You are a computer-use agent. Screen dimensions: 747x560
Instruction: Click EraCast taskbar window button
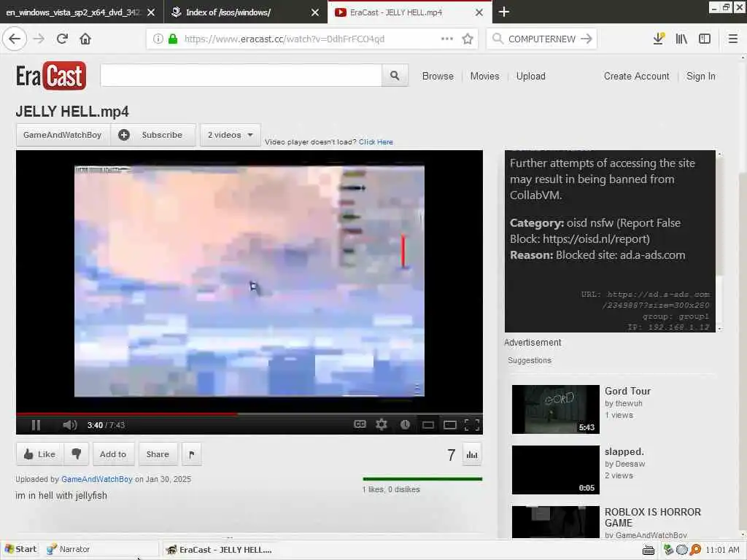click(218, 550)
